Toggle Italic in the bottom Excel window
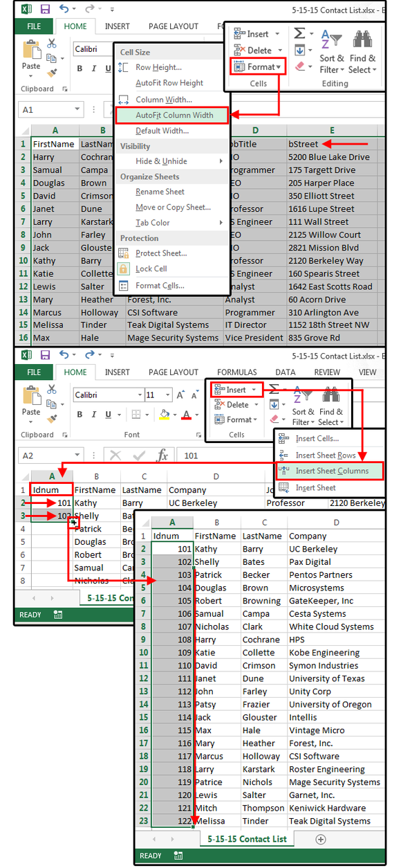The height and width of the screenshot is (868, 401). (95, 415)
